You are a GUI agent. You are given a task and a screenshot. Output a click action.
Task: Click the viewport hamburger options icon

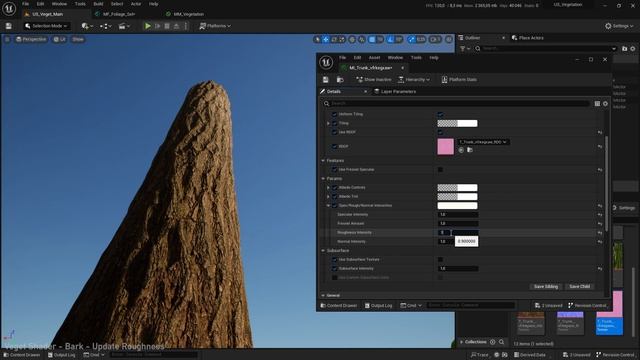[x=7, y=39]
